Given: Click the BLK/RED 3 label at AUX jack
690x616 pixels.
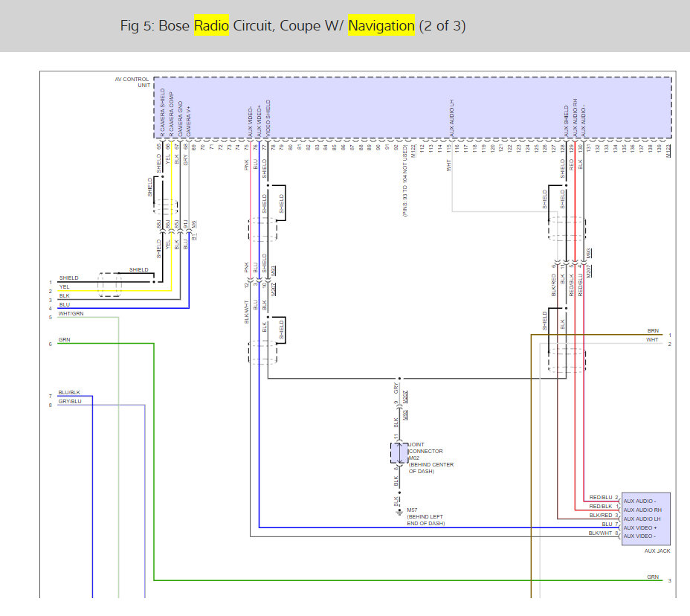Looking at the screenshot, I should pos(604,515).
